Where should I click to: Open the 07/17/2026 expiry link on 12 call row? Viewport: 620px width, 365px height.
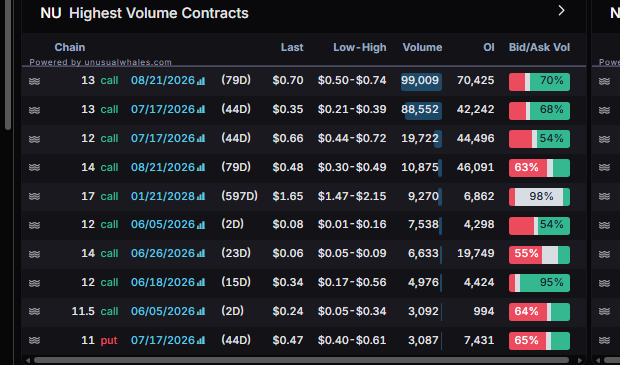pos(163,138)
